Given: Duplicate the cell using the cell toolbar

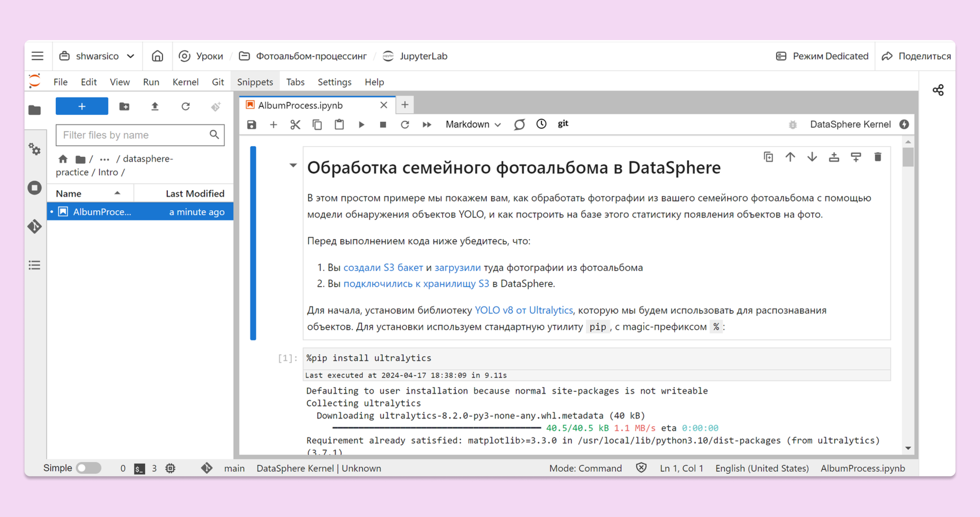Looking at the screenshot, I should point(768,157).
